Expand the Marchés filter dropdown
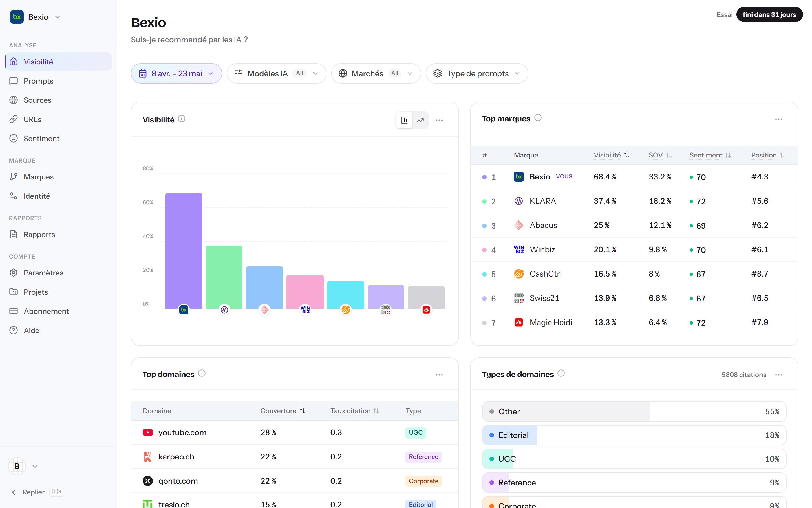The image size is (812, 508). tap(376, 73)
